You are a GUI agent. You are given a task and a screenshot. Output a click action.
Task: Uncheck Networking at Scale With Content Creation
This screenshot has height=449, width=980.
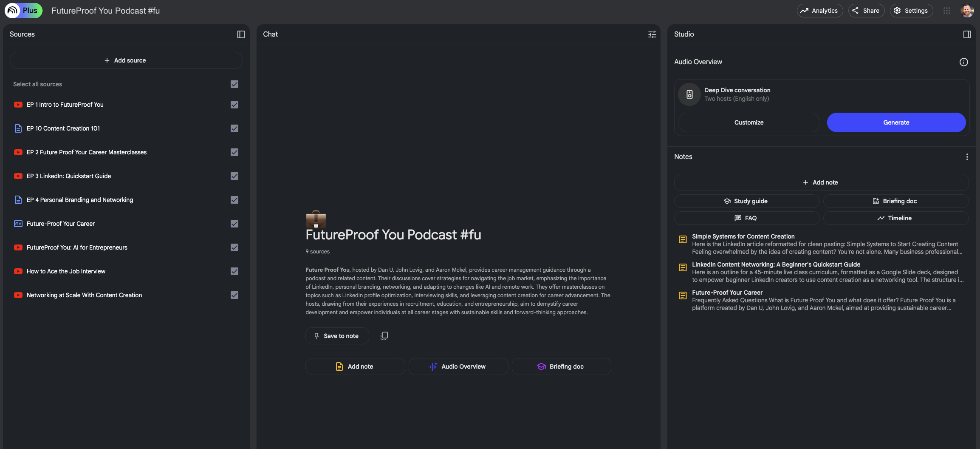pyautogui.click(x=234, y=295)
